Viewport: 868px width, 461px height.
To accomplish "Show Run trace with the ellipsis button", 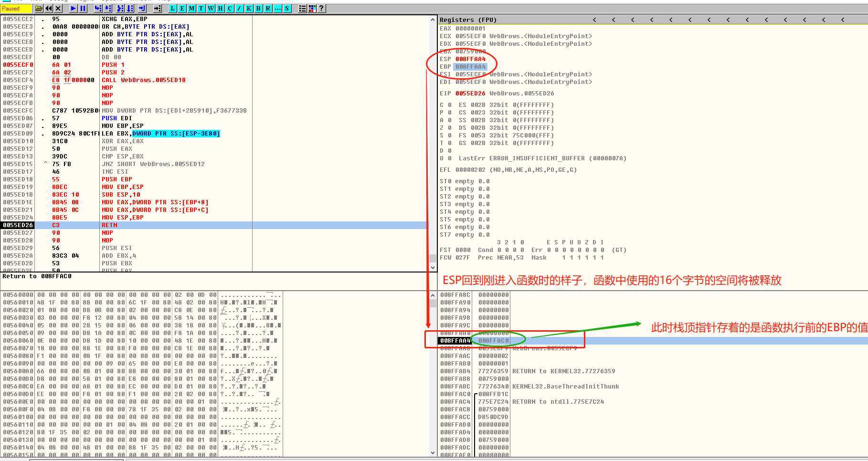I will click(x=277, y=8).
